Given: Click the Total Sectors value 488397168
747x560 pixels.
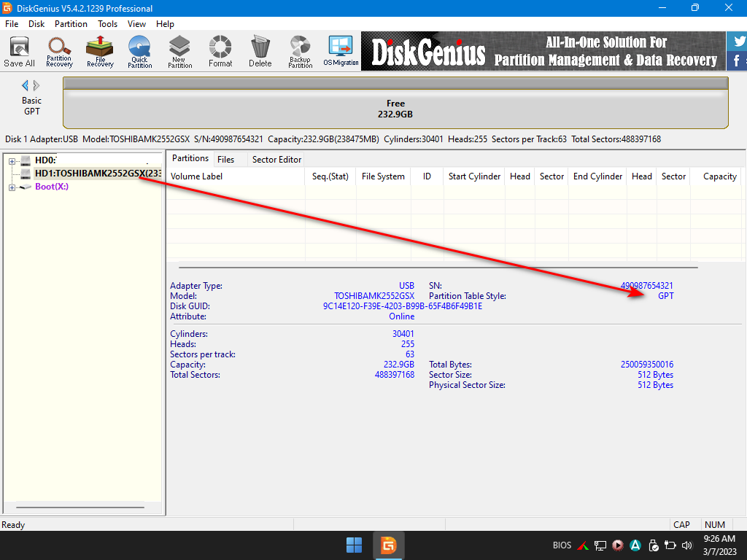Looking at the screenshot, I should (395, 375).
